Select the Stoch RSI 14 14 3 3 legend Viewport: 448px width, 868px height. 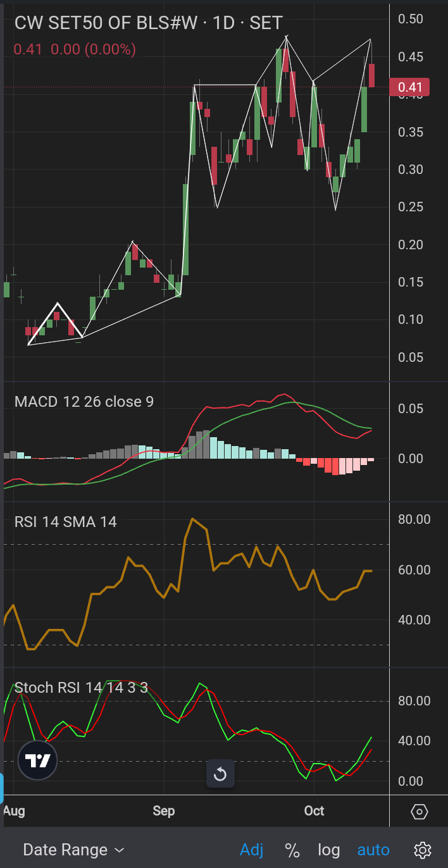click(x=81, y=688)
